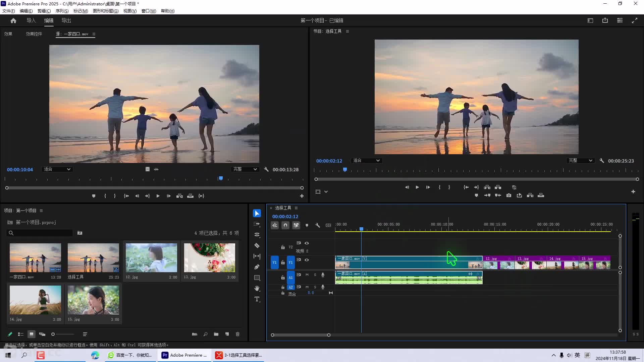Select the Selection tool arrow
Image resolution: width=644 pixels, height=362 pixels.
(x=257, y=213)
